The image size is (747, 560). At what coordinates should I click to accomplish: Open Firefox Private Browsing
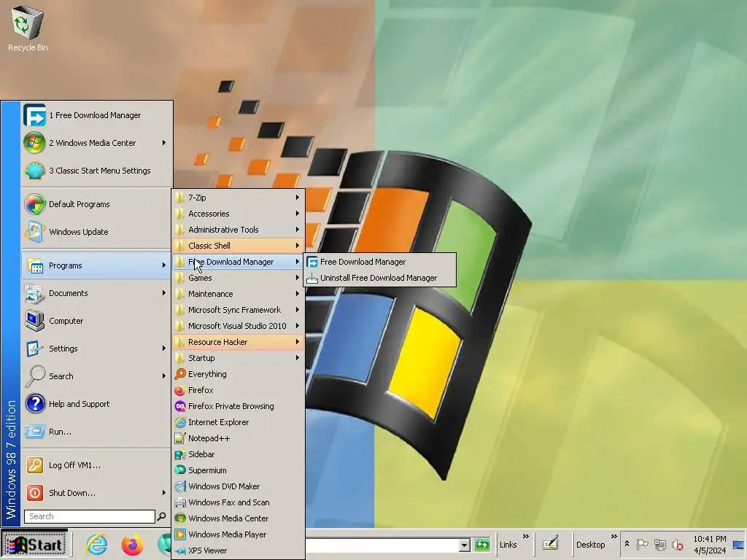pos(239,406)
